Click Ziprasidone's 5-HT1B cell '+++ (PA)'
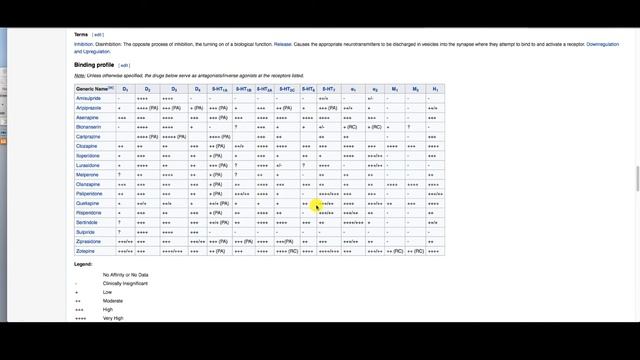640x360 pixels. coord(244,242)
